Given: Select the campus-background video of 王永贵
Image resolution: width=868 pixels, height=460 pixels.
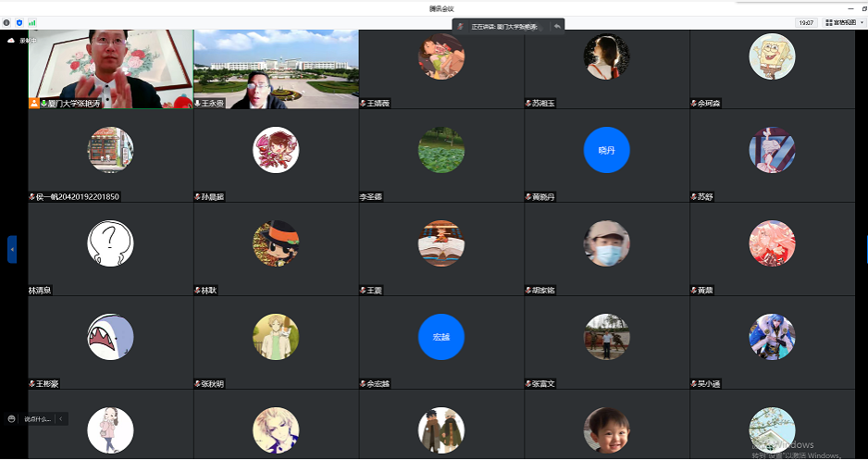Looking at the screenshot, I should pos(277,69).
